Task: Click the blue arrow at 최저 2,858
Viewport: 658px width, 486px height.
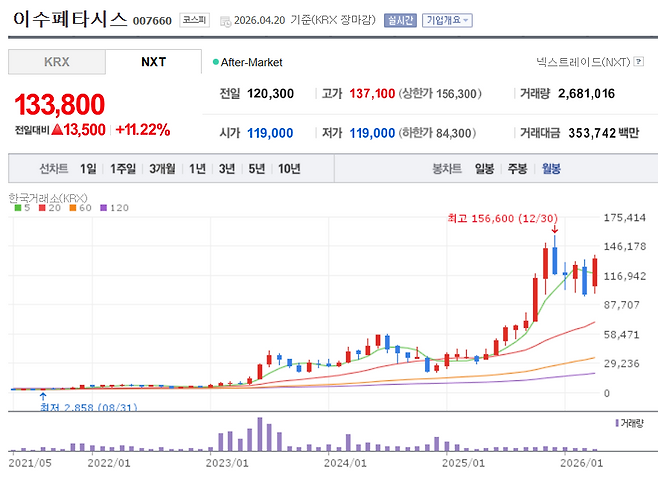Action: point(41,397)
